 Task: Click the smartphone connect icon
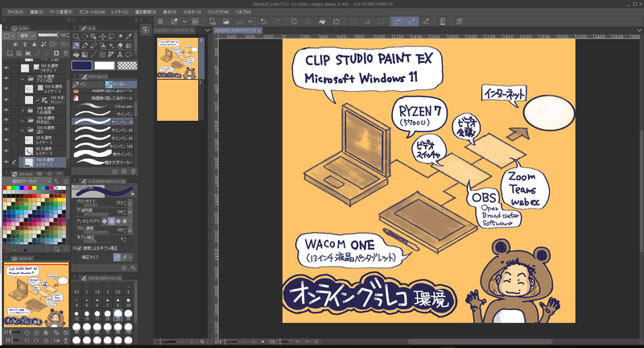(x=442, y=22)
